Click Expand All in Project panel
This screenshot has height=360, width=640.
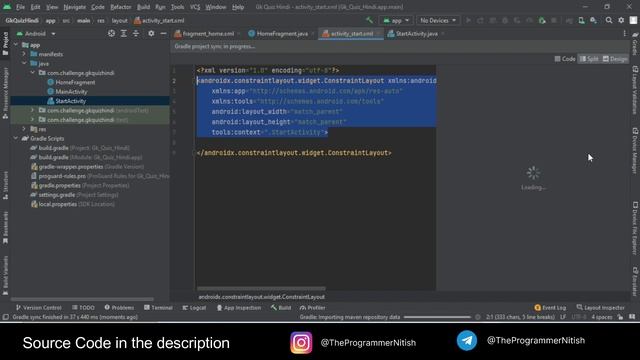point(124,33)
